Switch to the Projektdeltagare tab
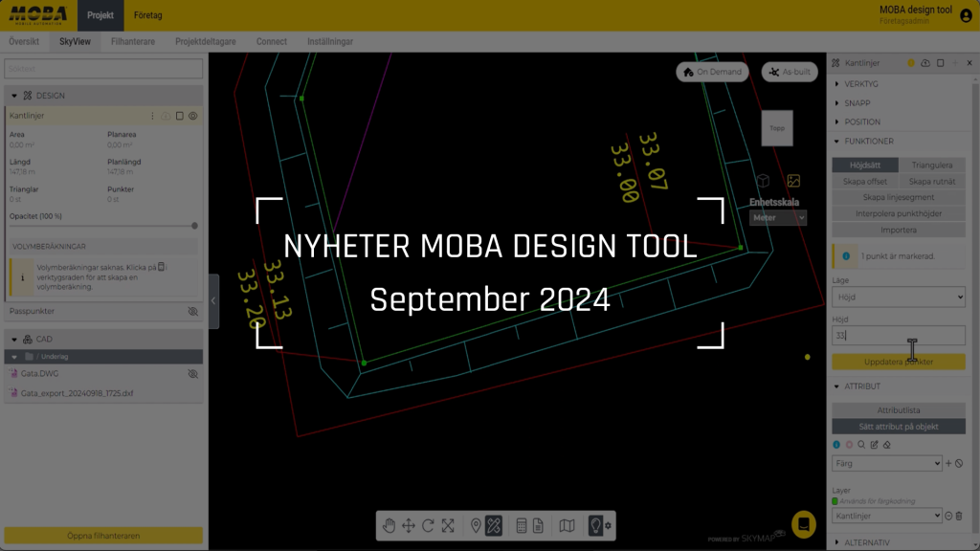The image size is (980, 551). [x=206, y=42]
